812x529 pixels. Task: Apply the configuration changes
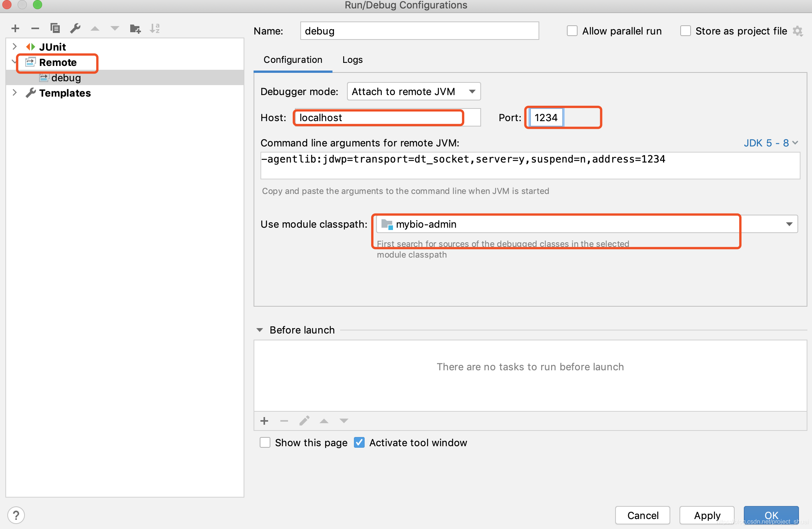[707, 515]
